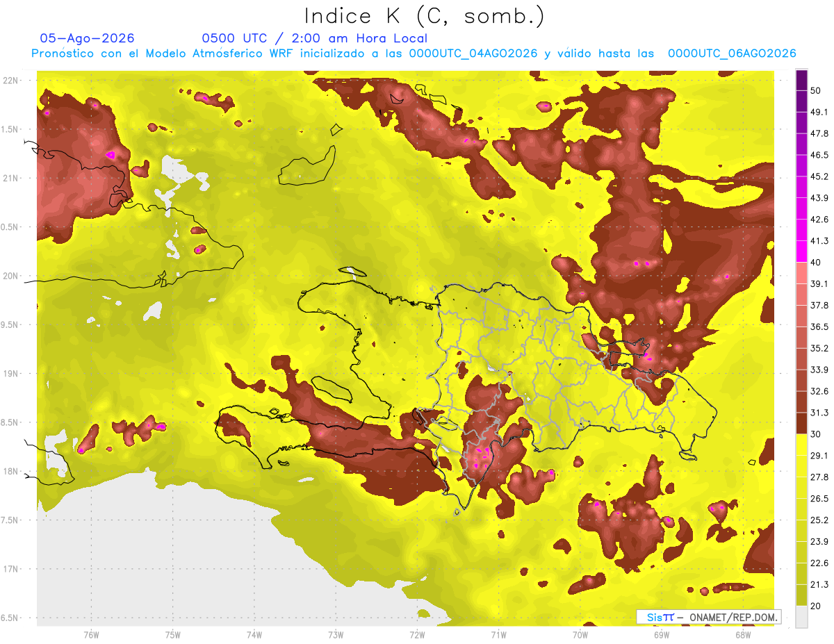Viewport: 834px width, 644px height.
Task: Click the colorbar value '46.5'
Action: pyautogui.click(x=819, y=155)
